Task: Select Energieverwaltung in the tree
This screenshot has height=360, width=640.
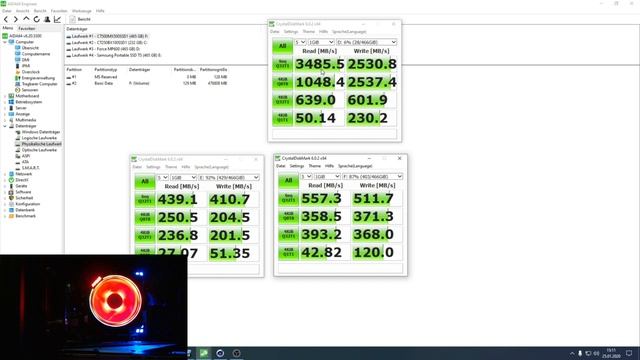Action: pos(38,78)
